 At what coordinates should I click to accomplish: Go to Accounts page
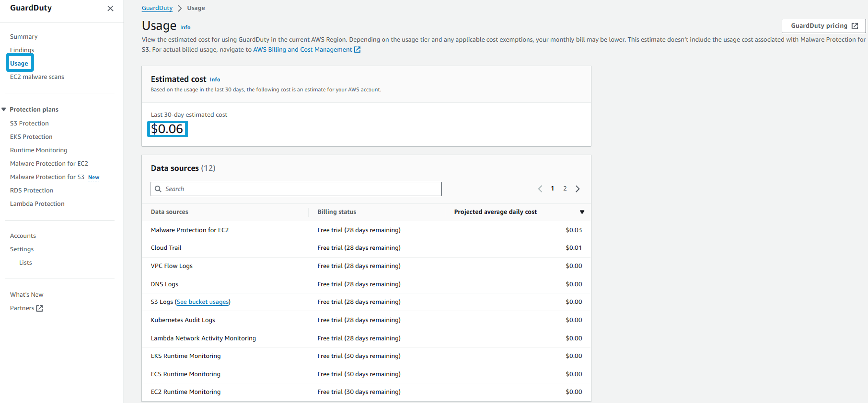click(23, 236)
